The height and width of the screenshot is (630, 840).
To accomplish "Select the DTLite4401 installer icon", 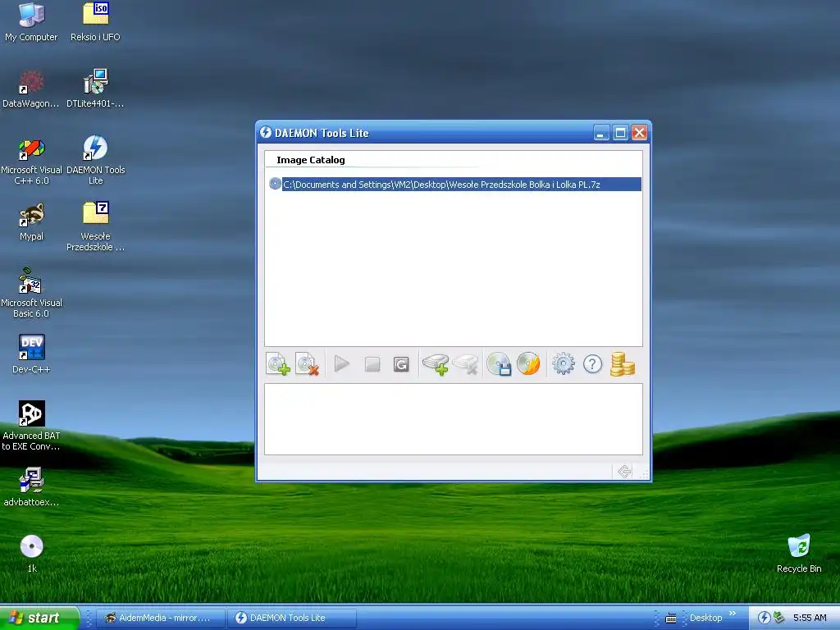I will tap(95, 89).
